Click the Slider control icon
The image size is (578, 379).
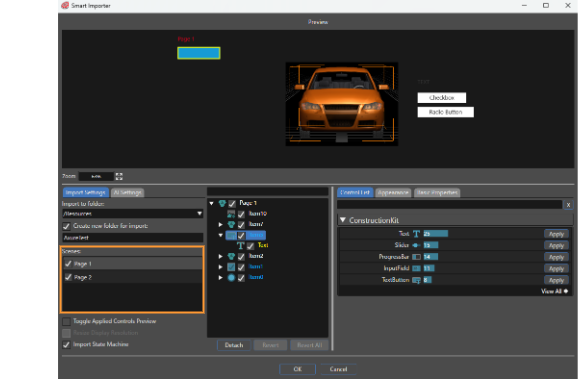point(416,245)
